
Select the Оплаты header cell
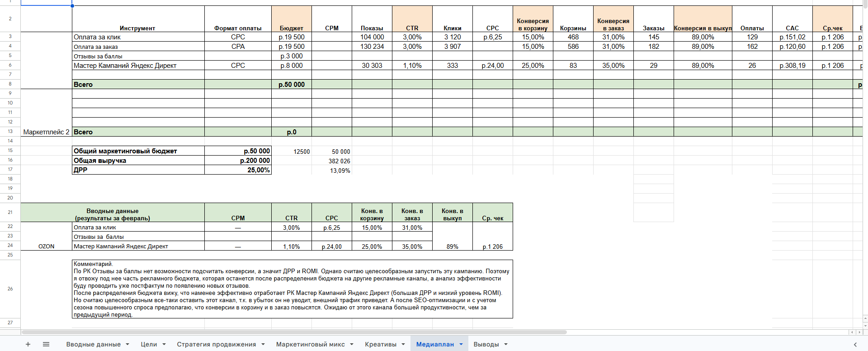752,19
